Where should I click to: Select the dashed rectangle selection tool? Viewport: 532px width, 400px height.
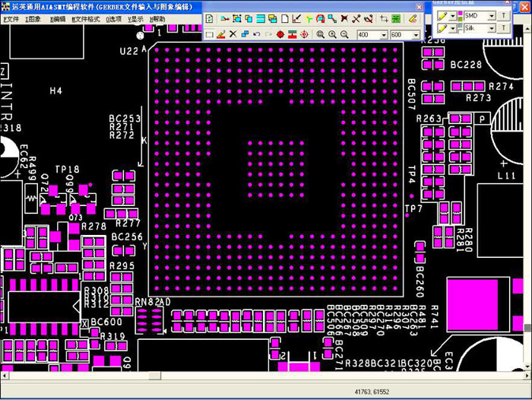pos(210,35)
